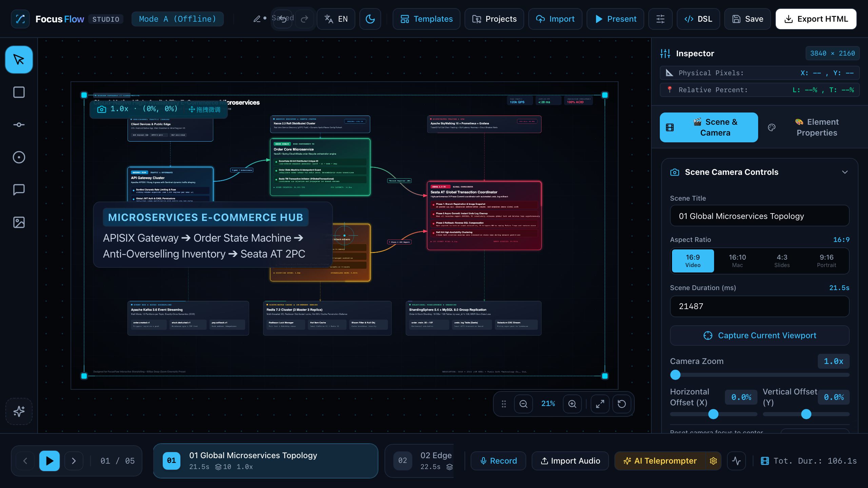Play the scene timeline
This screenshot has height=488, width=868.
[x=50, y=461]
